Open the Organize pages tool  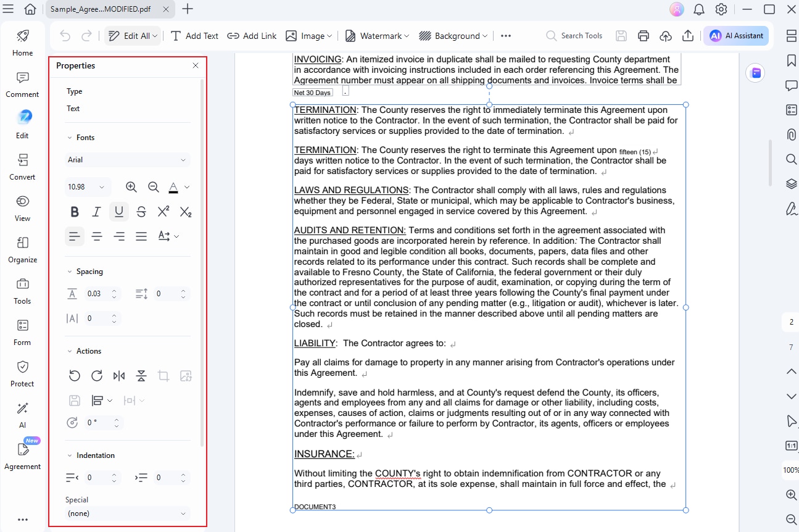pos(23,250)
